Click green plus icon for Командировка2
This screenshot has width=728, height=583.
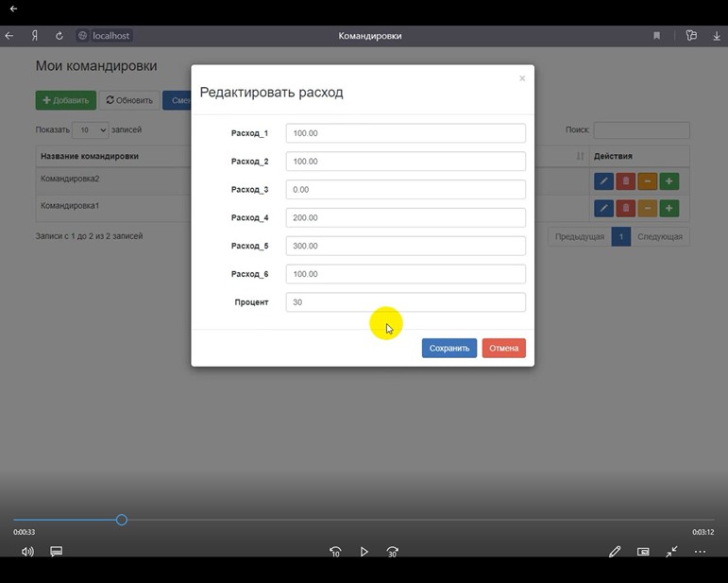669,181
